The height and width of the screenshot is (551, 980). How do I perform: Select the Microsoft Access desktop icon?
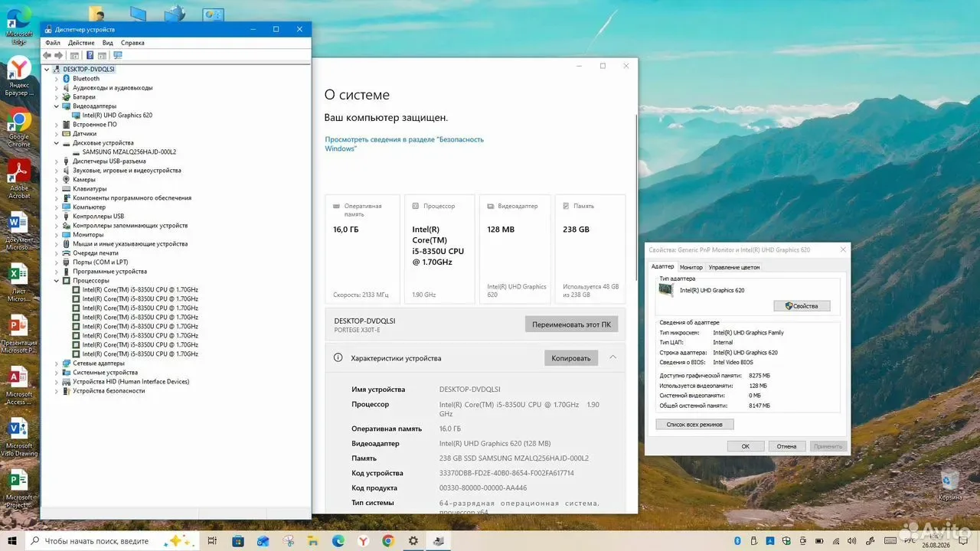19,386
